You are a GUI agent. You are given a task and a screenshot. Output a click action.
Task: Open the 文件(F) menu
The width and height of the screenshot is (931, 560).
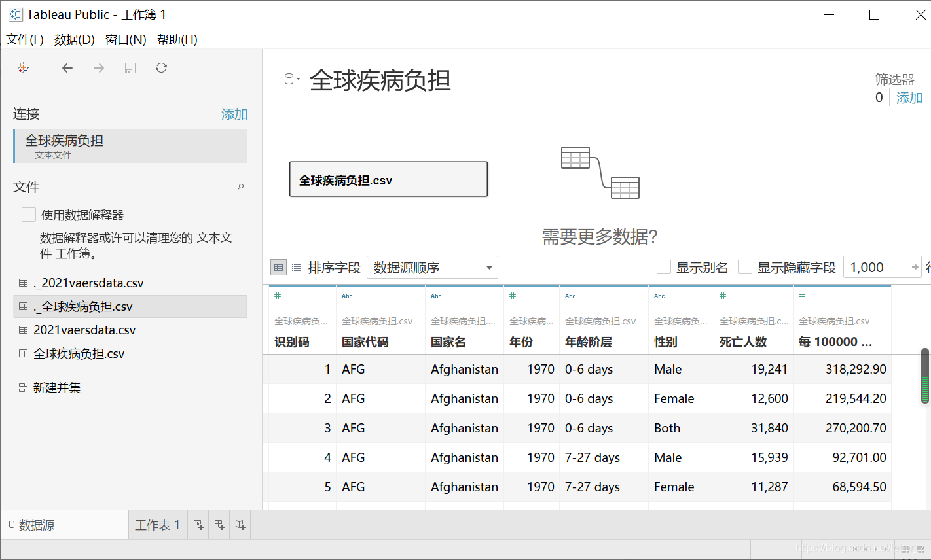pos(25,39)
